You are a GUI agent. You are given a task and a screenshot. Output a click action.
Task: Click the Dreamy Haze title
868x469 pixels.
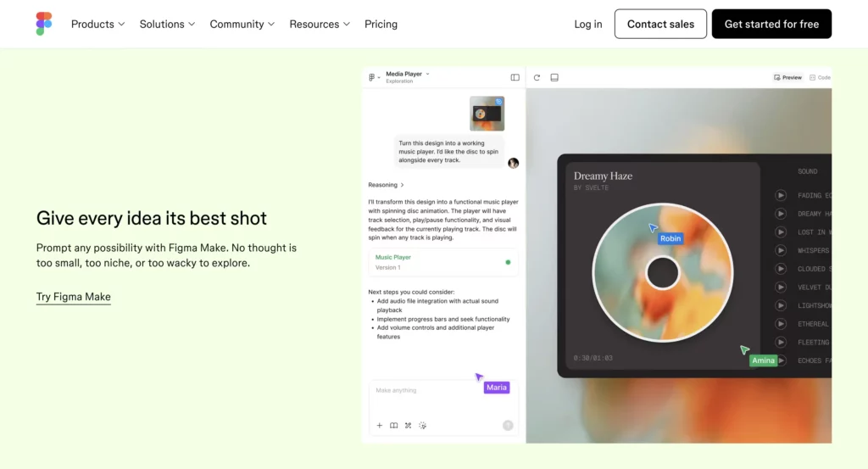pyautogui.click(x=603, y=176)
